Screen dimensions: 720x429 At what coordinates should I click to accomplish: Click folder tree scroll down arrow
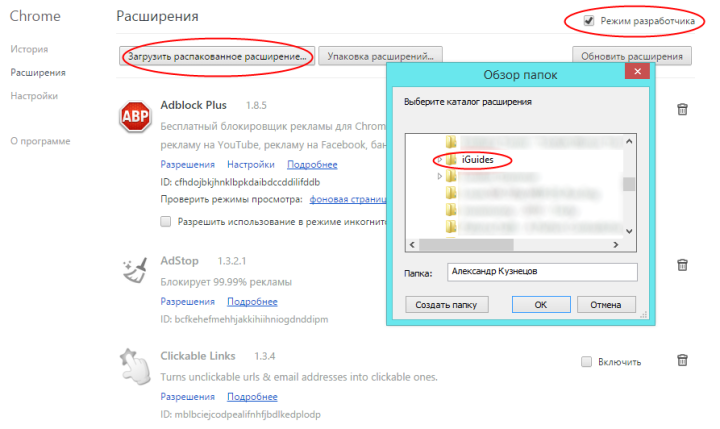(x=629, y=231)
